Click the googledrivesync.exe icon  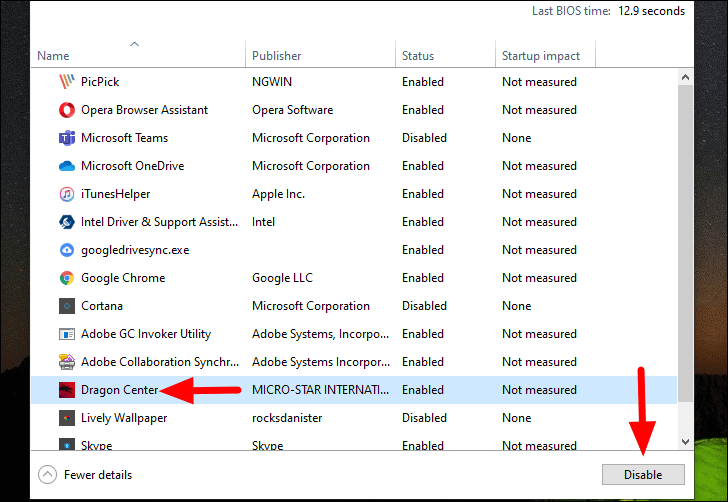tap(66, 250)
